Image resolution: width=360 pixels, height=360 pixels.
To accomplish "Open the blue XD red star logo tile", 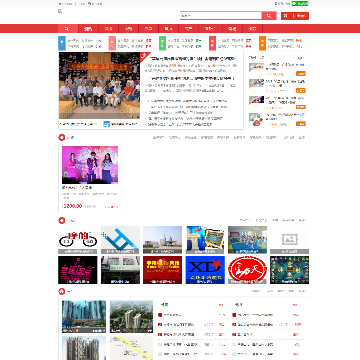I will pyautogui.click(x=205, y=270).
